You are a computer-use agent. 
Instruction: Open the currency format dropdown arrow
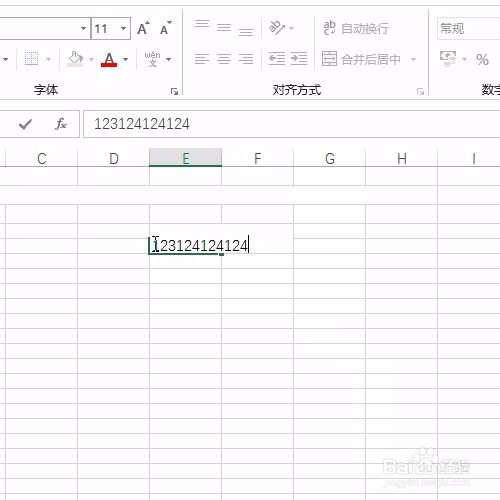click(464, 60)
